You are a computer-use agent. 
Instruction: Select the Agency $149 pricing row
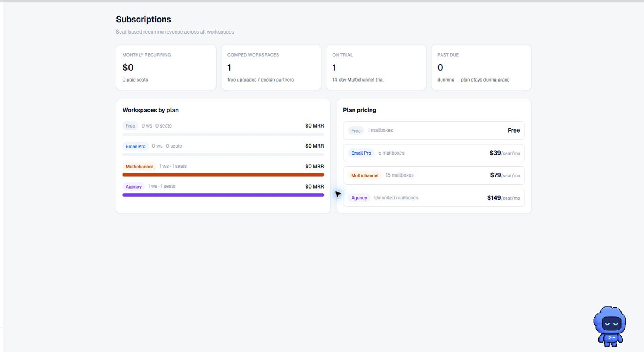[434, 198]
